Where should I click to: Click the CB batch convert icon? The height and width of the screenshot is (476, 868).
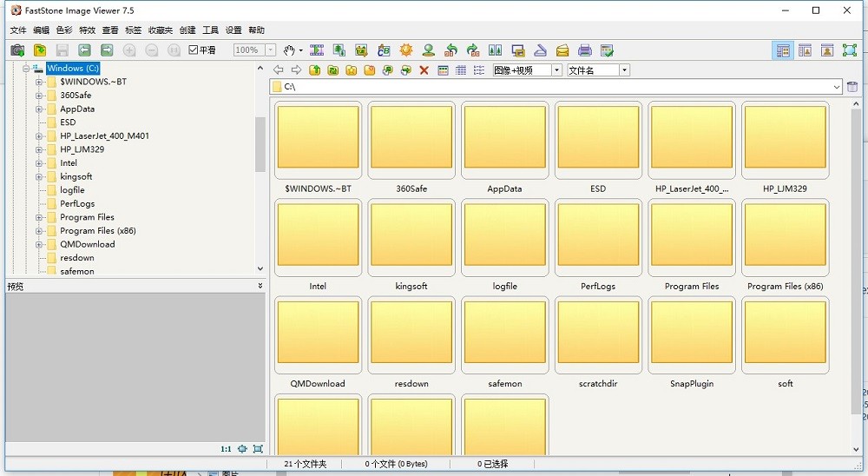384,50
